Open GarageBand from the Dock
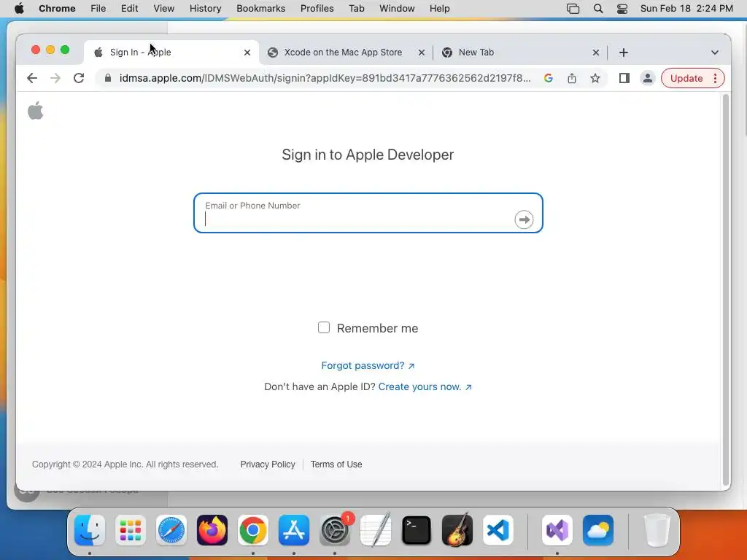The width and height of the screenshot is (747, 560). (457, 530)
